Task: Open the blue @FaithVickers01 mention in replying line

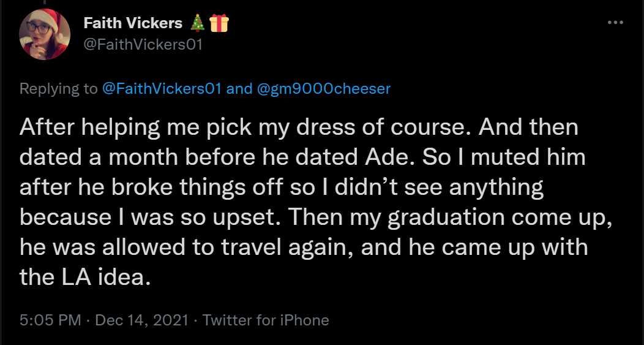Action: point(162,88)
